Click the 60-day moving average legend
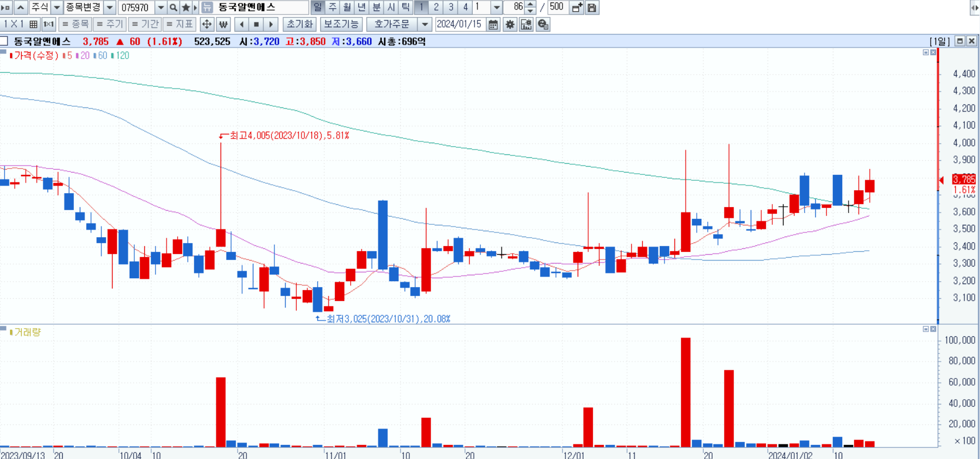Image resolution: width=980 pixels, height=459 pixels. tap(100, 56)
